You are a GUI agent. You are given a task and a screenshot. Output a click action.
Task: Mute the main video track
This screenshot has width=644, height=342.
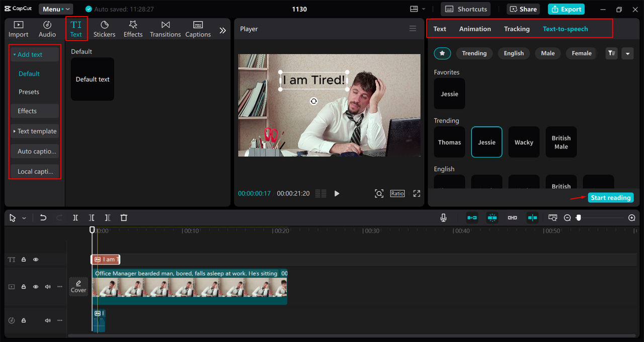[48, 287]
